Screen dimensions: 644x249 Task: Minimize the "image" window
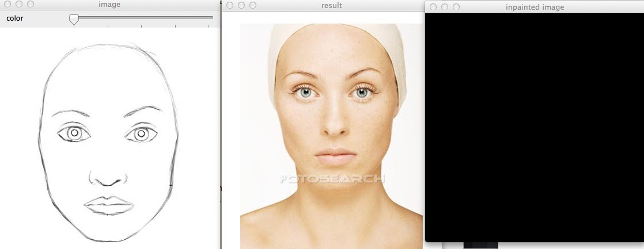[x=19, y=4]
